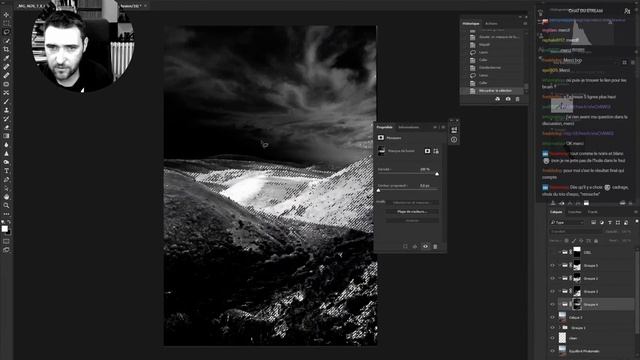Screen dimensions: 640x360
Task: Select the Move tool
Action: tap(6, 15)
